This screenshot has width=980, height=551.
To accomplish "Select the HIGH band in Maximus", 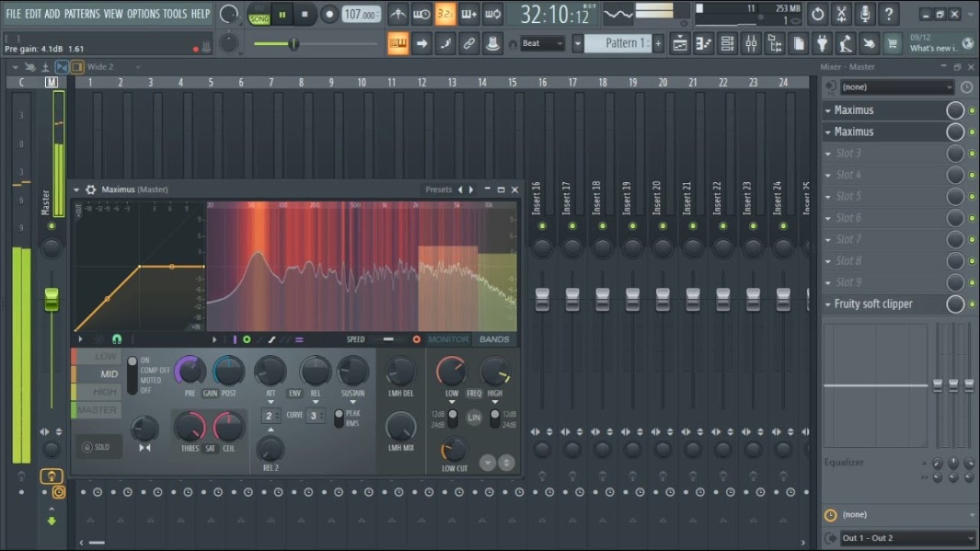I will 96,392.
